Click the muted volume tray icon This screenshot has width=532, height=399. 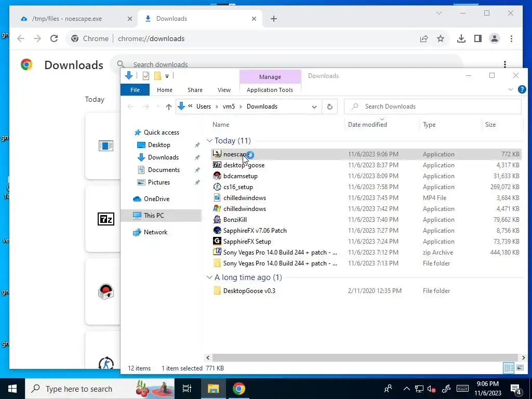(x=431, y=389)
